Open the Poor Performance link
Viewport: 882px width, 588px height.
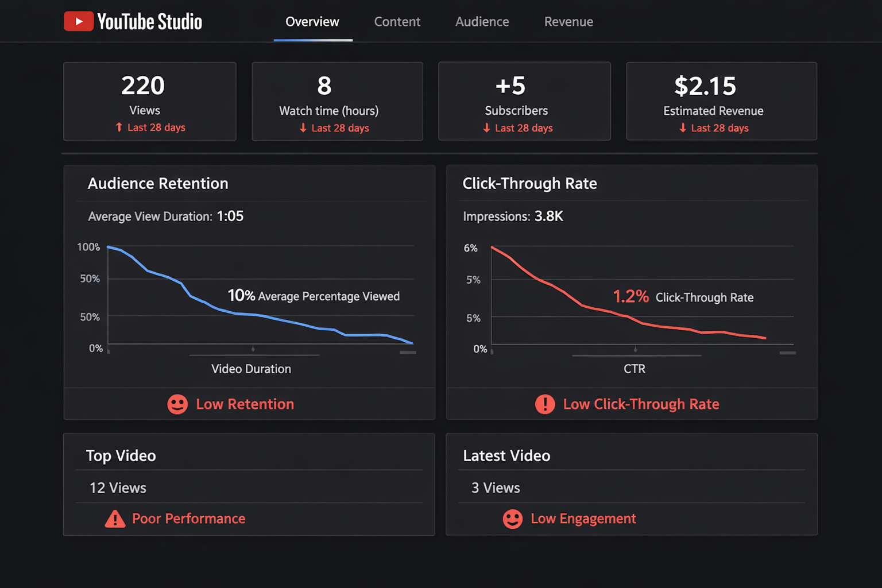(188, 519)
